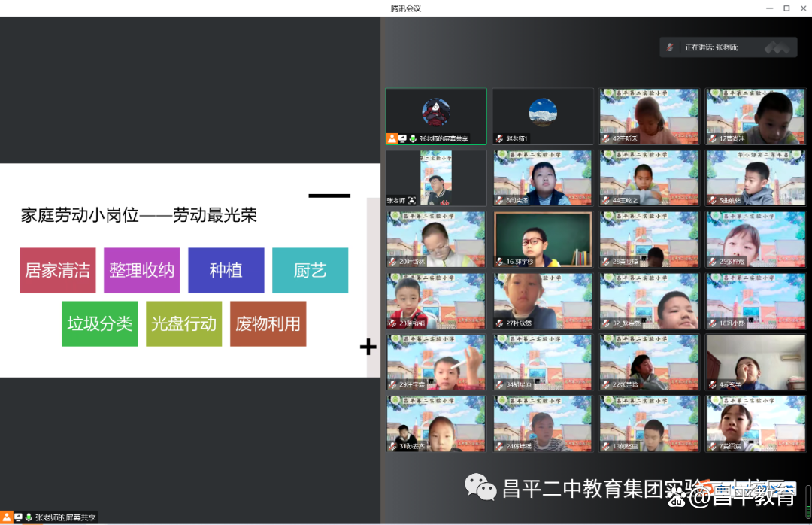This screenshot has width=812, height=525.
Task: Select the 厨艺 box on the slide
Action: (x=311, y=270)
